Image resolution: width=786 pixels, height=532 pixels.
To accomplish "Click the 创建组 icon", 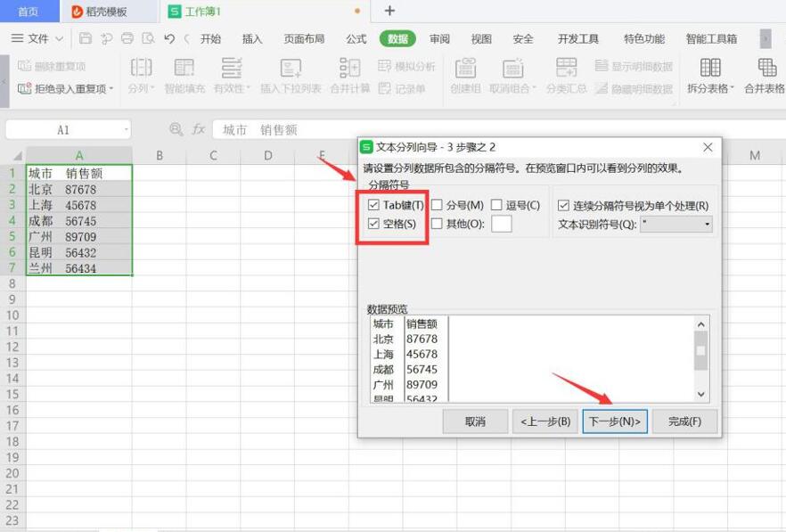I will pos(465,67).
